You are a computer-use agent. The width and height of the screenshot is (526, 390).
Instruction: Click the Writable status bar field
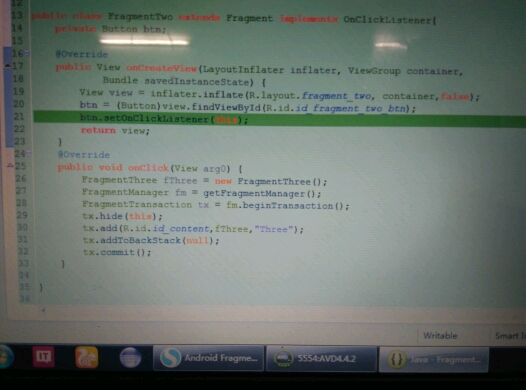click(x=440, y=335)
